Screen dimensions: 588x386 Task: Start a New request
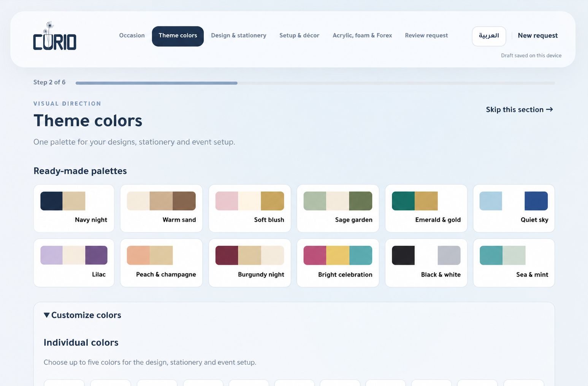coord(538,36)
